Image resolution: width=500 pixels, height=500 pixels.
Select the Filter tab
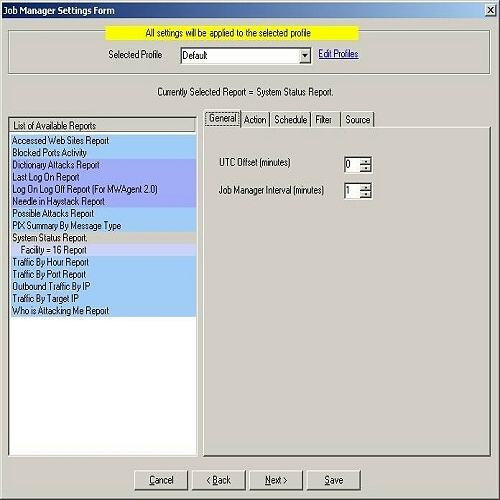pos(324,119)
